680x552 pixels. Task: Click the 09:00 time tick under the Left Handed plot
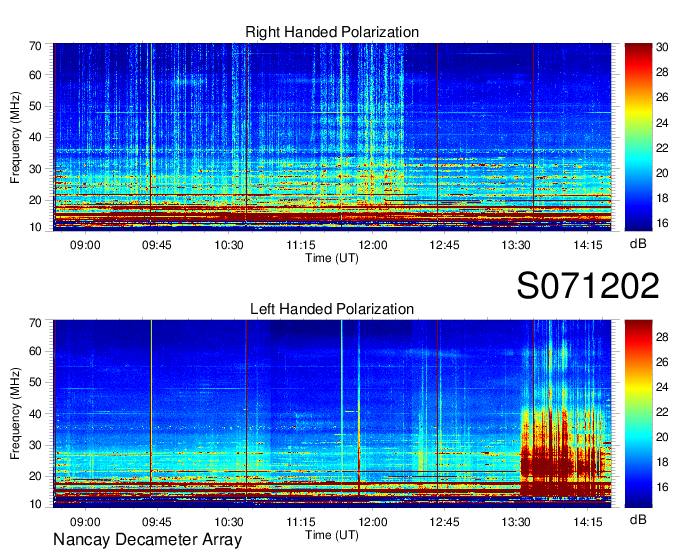85,522
